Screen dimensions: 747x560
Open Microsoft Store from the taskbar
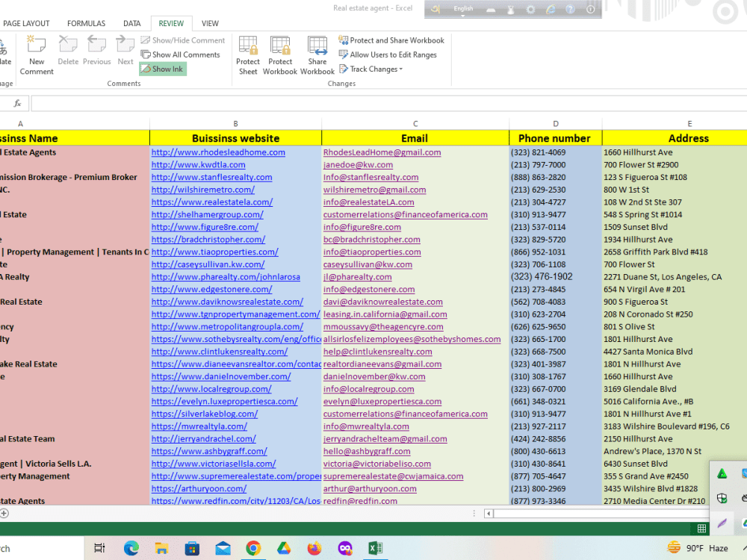click(x=192, y=548)
